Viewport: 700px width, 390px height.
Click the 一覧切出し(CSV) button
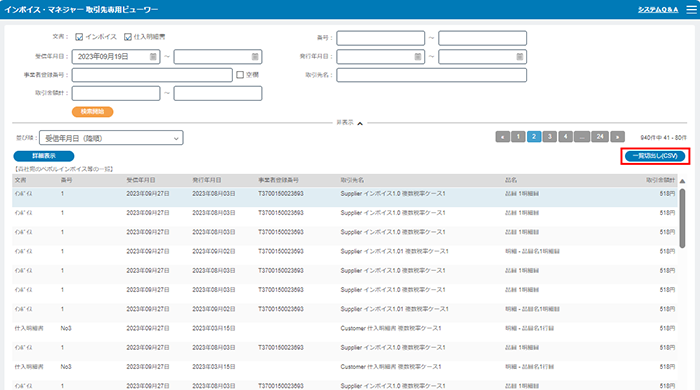coord(655,156)
